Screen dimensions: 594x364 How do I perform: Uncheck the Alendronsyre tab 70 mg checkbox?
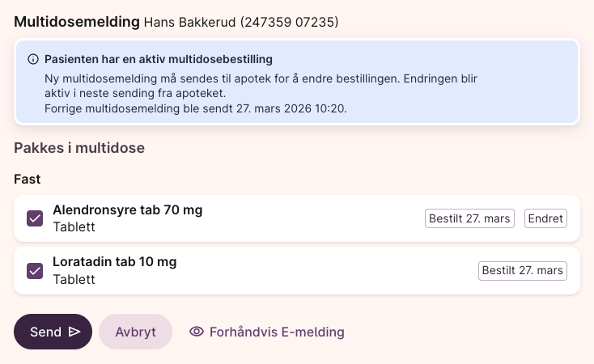pos(36,218)
